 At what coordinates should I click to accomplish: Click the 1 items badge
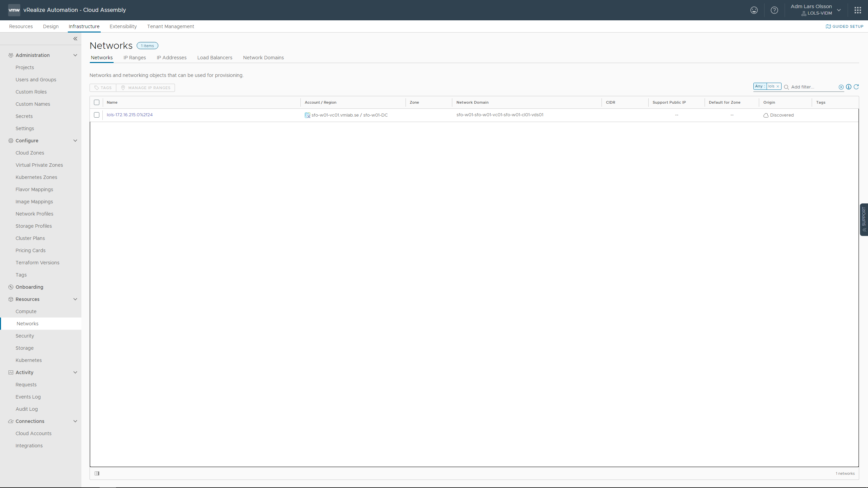(147, 46)
